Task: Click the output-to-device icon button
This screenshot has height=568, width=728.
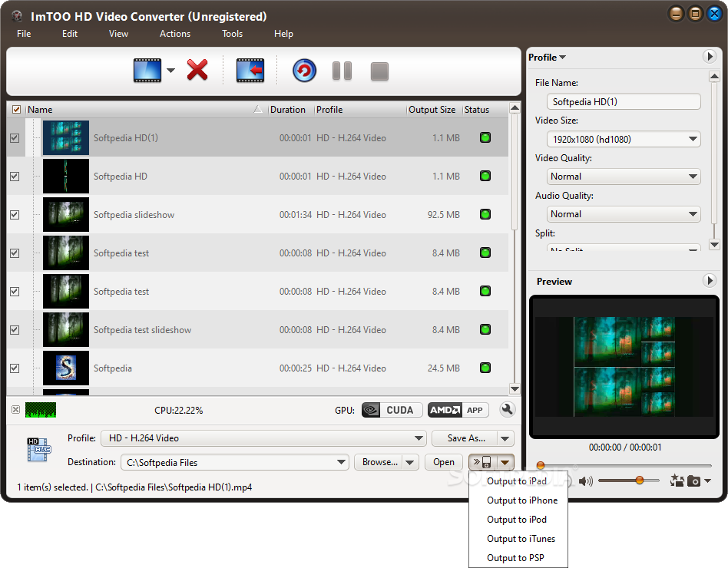Action: click(482, 462)
